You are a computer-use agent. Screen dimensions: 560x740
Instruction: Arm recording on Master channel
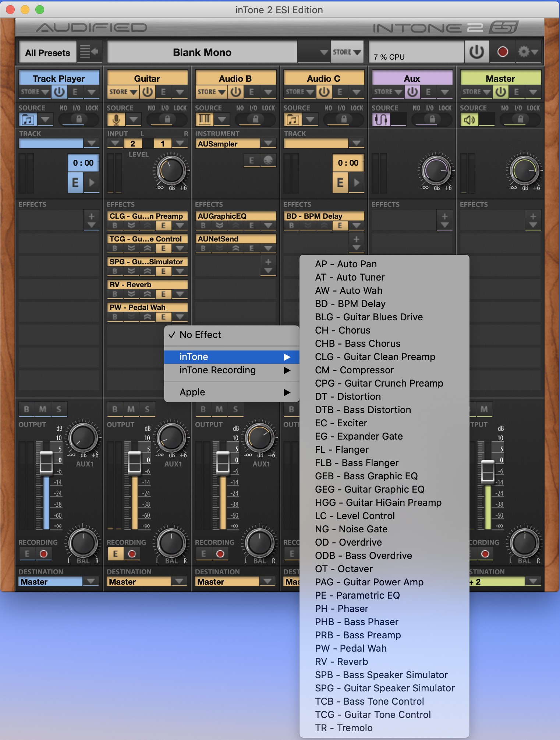pyautogui.click(x=485, y=554)
